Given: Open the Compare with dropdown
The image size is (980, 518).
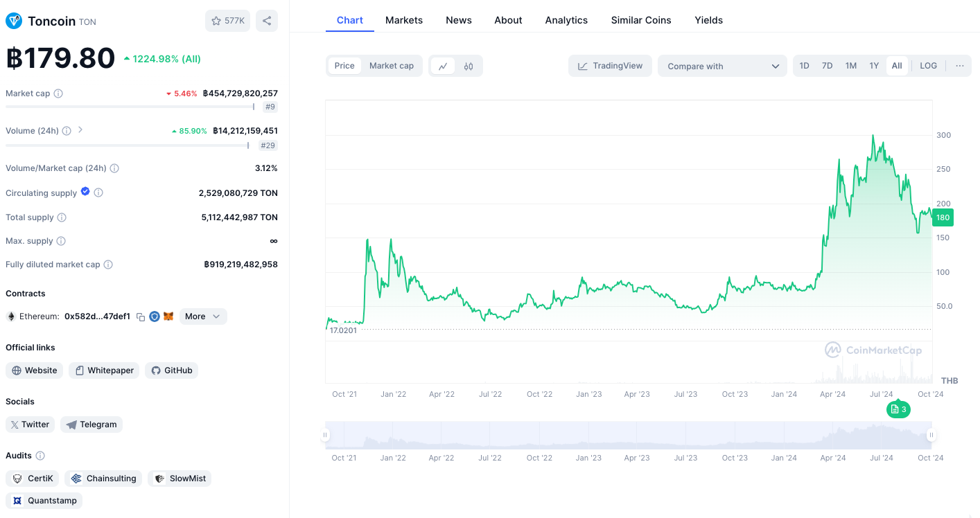Looking at the screenshot, I should [722, 66].
